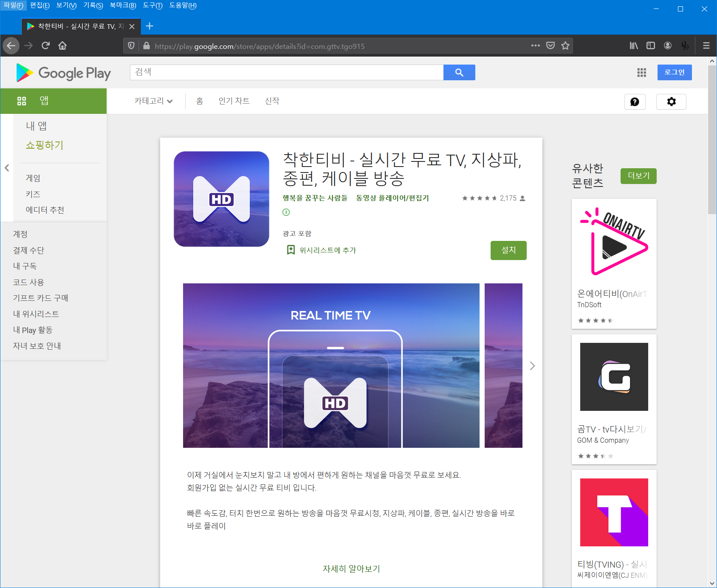The image size is (717, 588).
Task: Open 내 앱 in sidebar
Action: [x=36, y=126]
